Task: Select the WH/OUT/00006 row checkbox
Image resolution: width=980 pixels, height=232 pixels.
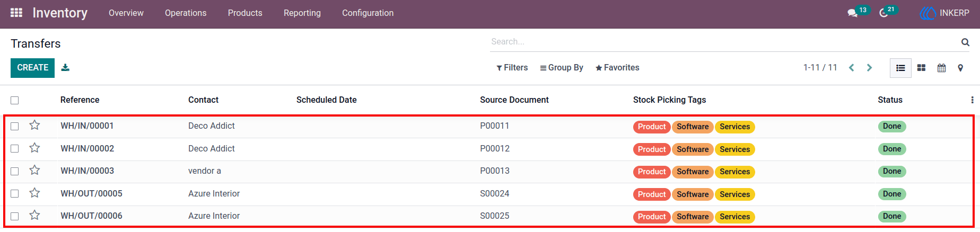Action: point(15,216)
